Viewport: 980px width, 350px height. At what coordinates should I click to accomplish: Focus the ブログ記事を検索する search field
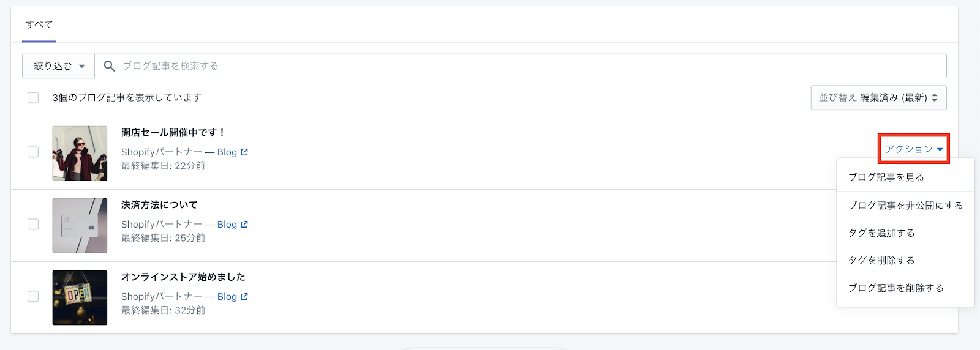527,66
